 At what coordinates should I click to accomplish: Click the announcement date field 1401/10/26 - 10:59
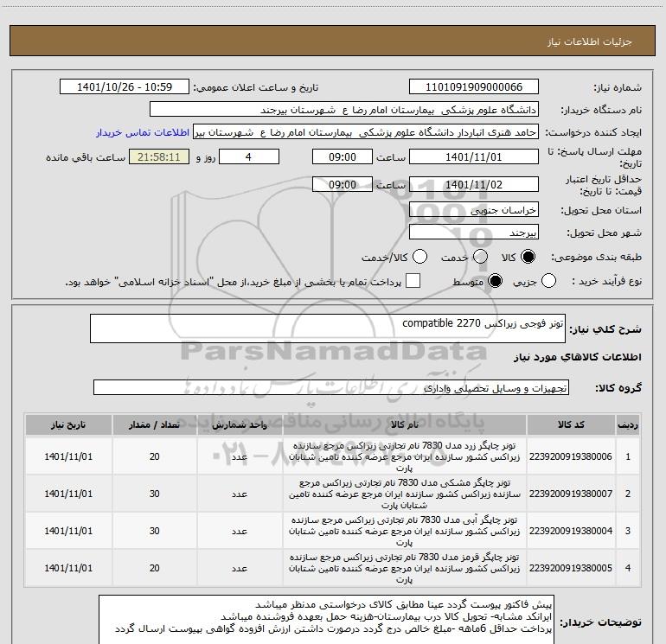click(x=125, y=87)
